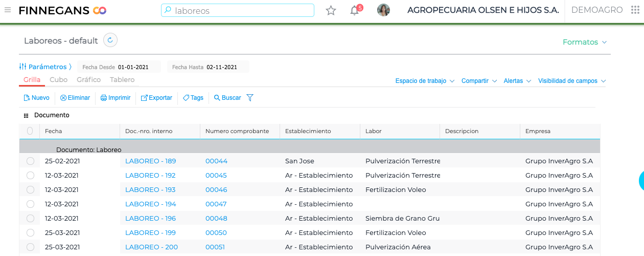644x256 pixels.
Task: Sort by the Empresa column header
Action: (560, 131)
